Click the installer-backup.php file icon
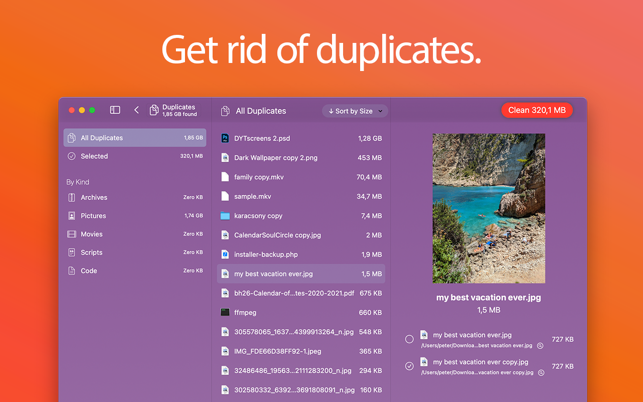 coord(225,254)
